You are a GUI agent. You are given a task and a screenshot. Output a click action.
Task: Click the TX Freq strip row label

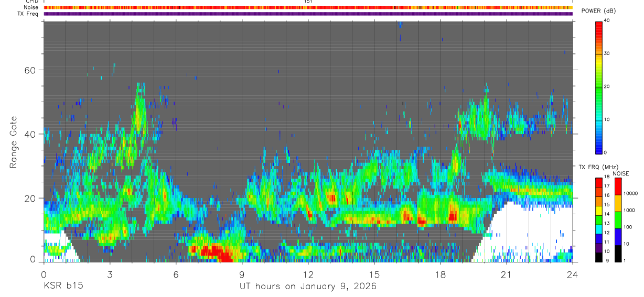[27, 14]
